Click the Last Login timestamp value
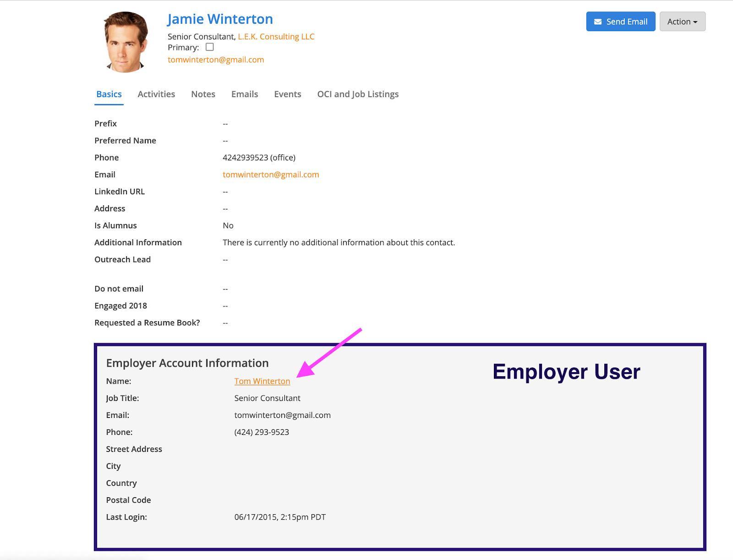The height and width of the screenshot is (560, 733). (280, 517)
